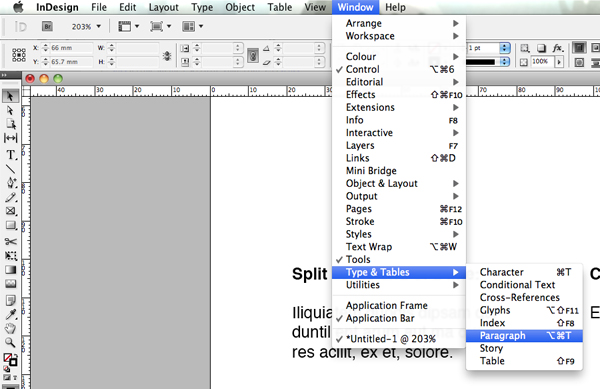Select the Page tool
The image size is (600, 389).
(10, 124)
